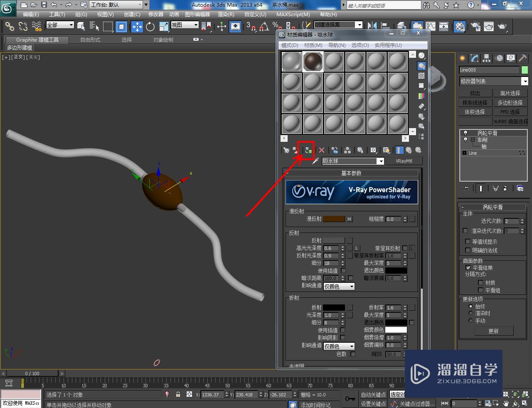Screen dimensions: 532x408
Task: Enable 材质 separation checkbox
Action: (481, 283)
